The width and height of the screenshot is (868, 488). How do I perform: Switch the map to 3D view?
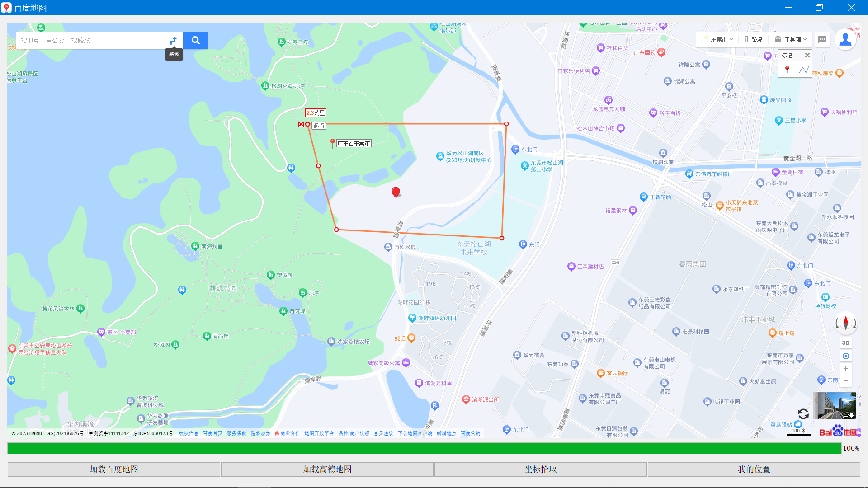pos(845,343)
